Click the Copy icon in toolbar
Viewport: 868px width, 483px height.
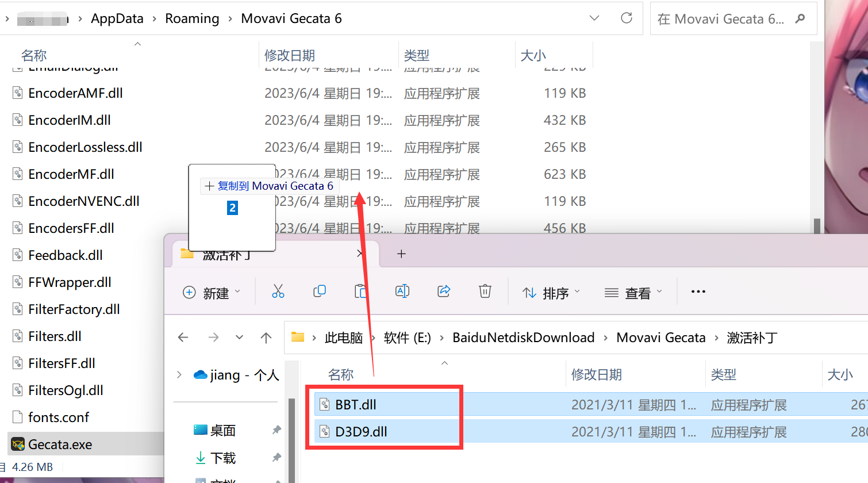click(320, 292)
